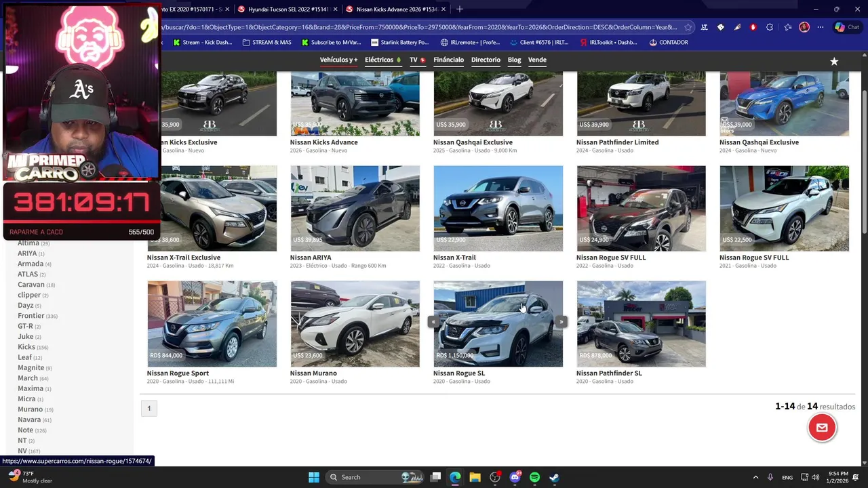
Task: Open Discord from taskbar
Action: 515,477
